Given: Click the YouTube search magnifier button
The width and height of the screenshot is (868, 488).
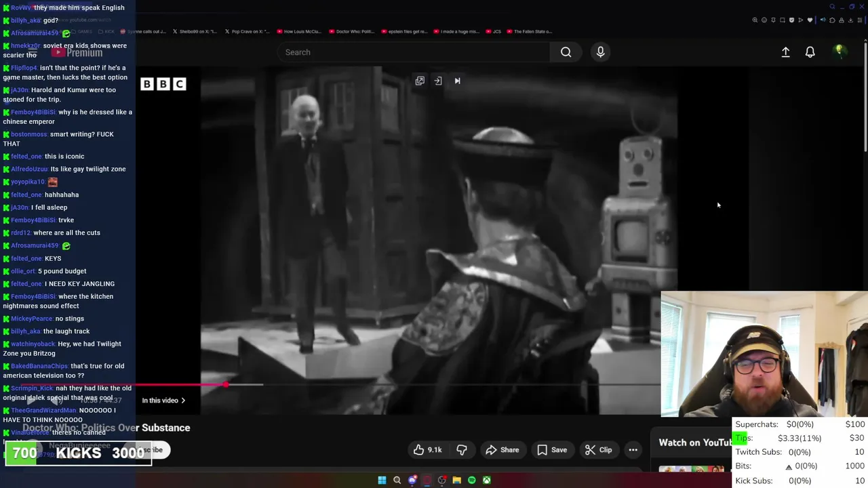Looking at the screenshot, I should pos(566,52).
